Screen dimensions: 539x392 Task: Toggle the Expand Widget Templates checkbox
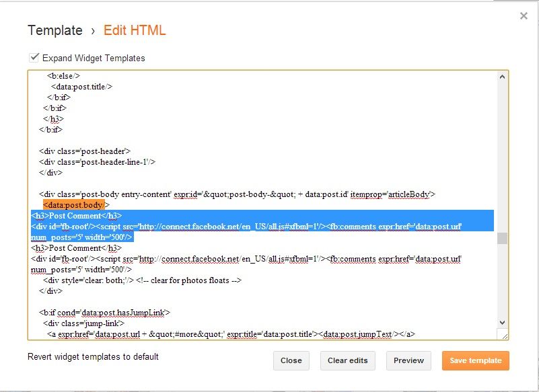point(34,58)
